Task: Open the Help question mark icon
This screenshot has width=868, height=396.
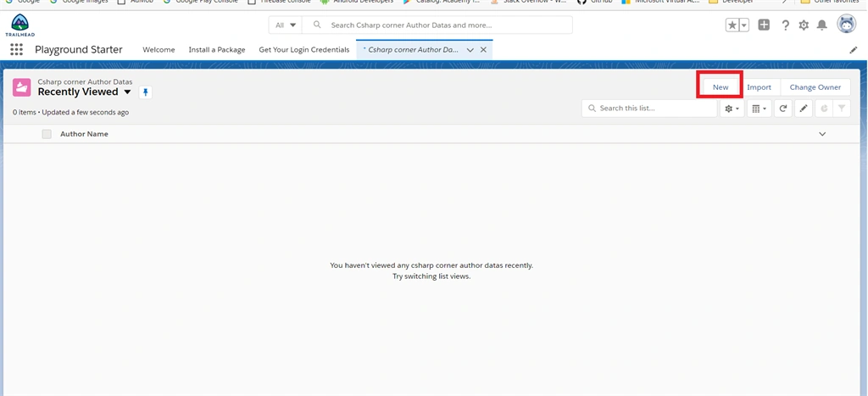Action: point(785,25)
